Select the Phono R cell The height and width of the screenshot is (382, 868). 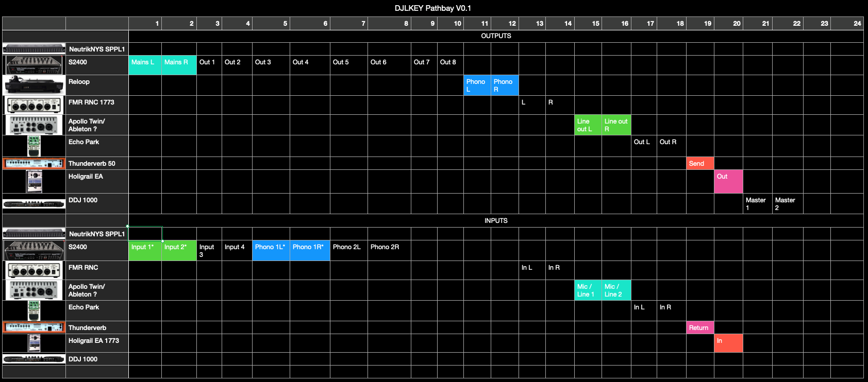505,85
